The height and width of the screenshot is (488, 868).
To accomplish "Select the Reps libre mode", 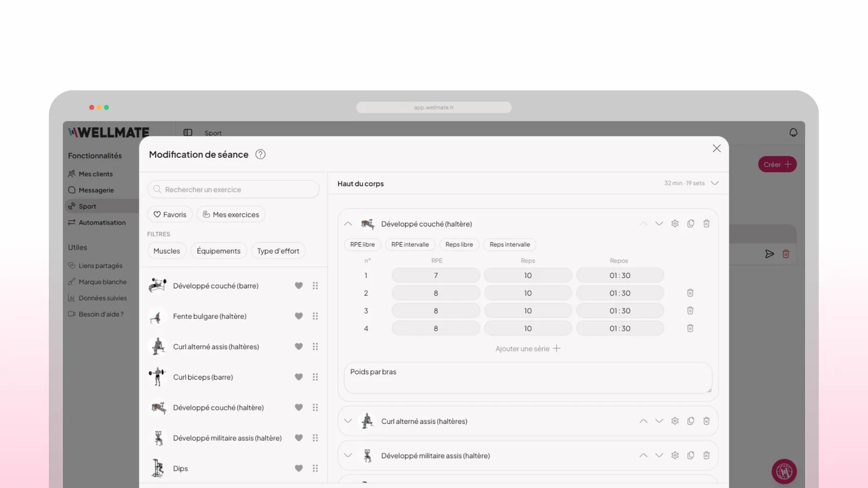I will pos(459,245).
